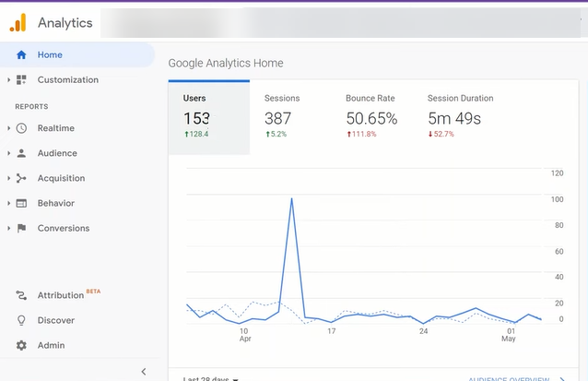Open the Discover label
Image resolution: width=588 pixels, height=381 pixels.
56,320
